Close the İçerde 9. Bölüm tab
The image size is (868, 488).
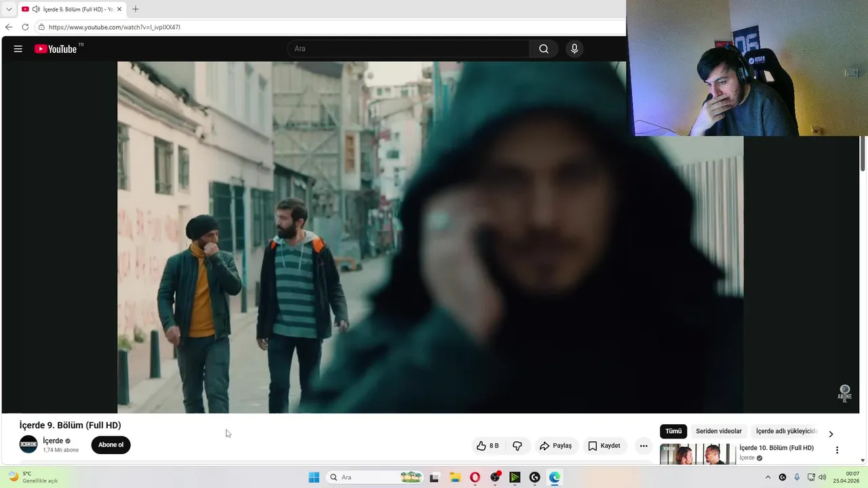coord(120,9)
